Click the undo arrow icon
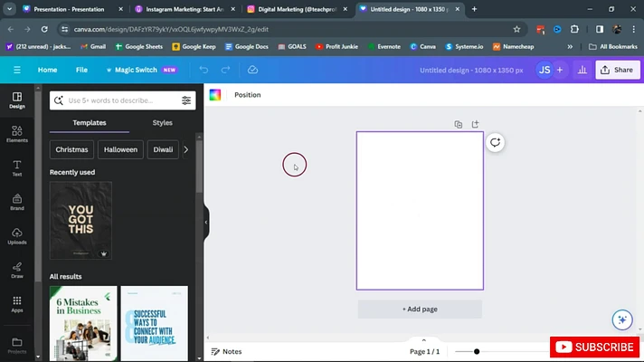The image size is (644, 362). [x=204, y=70]
